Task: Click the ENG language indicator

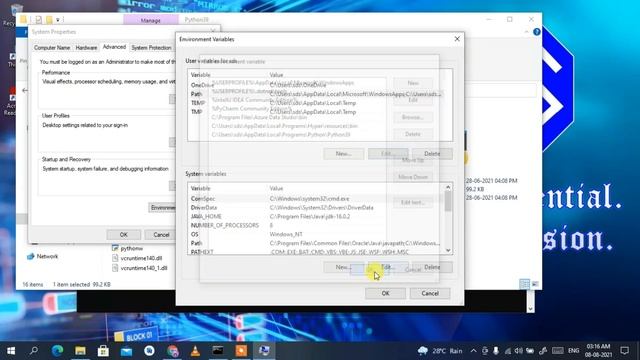Action: point(573,351)
